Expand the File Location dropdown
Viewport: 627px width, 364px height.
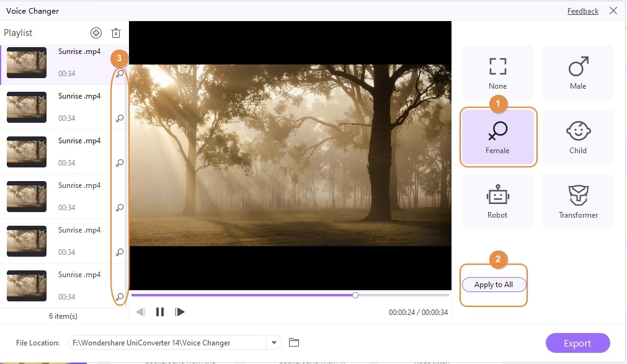(x=274, y=342)
